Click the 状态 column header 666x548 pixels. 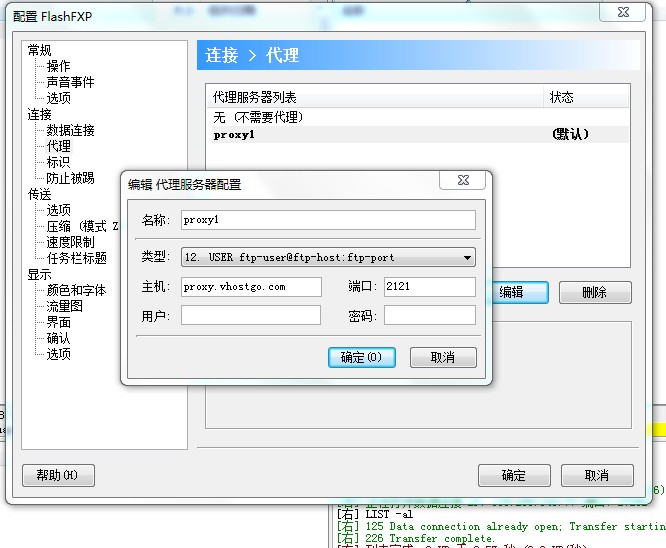(x=586, y=97)
